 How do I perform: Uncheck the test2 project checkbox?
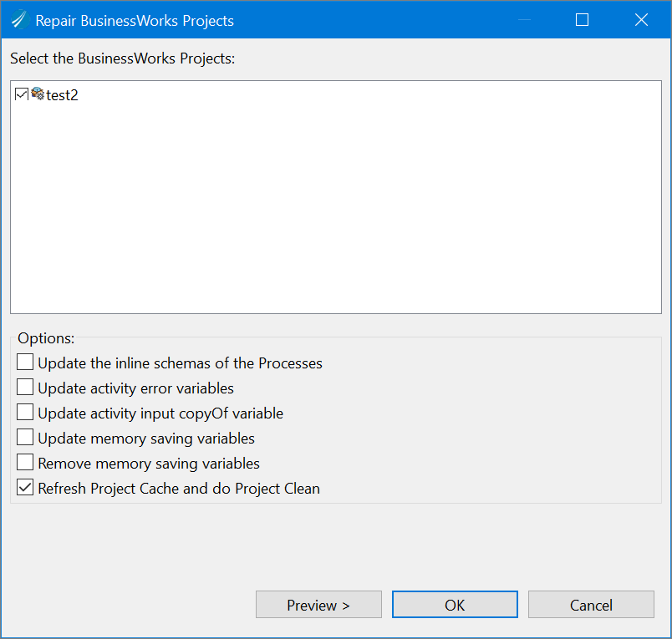pos(22,94)
